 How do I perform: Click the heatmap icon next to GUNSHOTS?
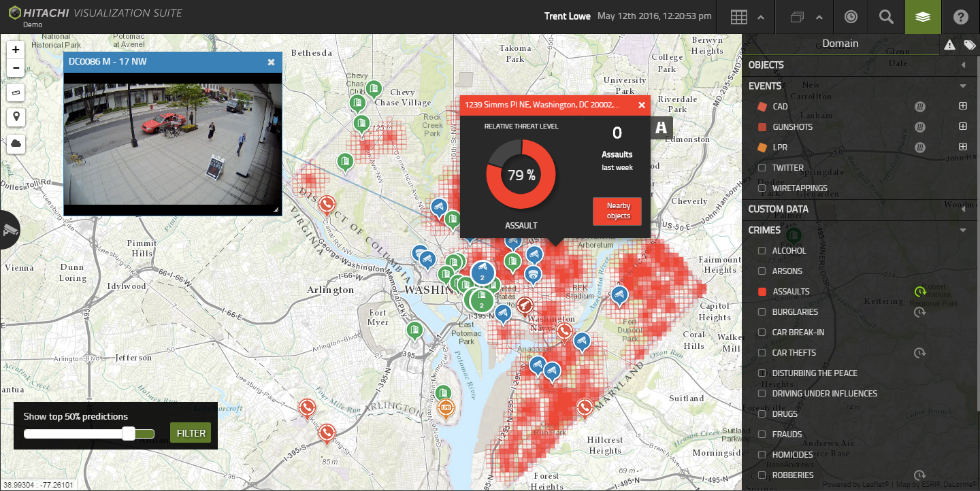pyautogui.click(x=920, y=127)
